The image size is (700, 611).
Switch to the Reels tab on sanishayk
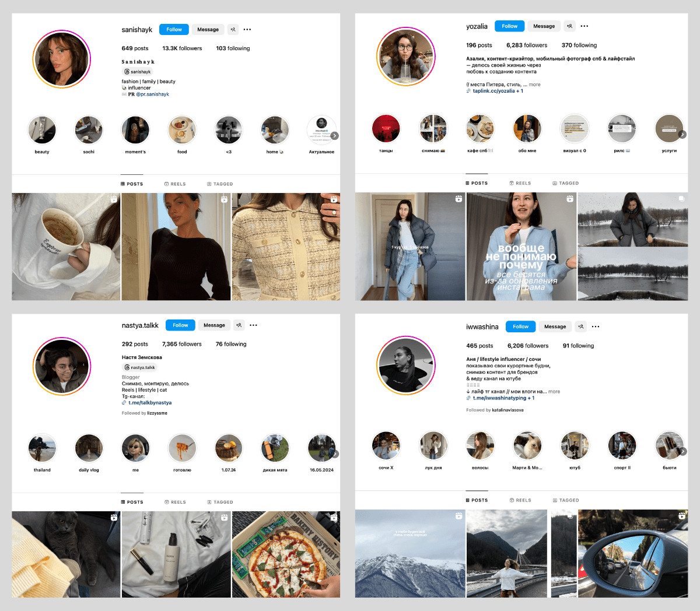coord(175,184)
